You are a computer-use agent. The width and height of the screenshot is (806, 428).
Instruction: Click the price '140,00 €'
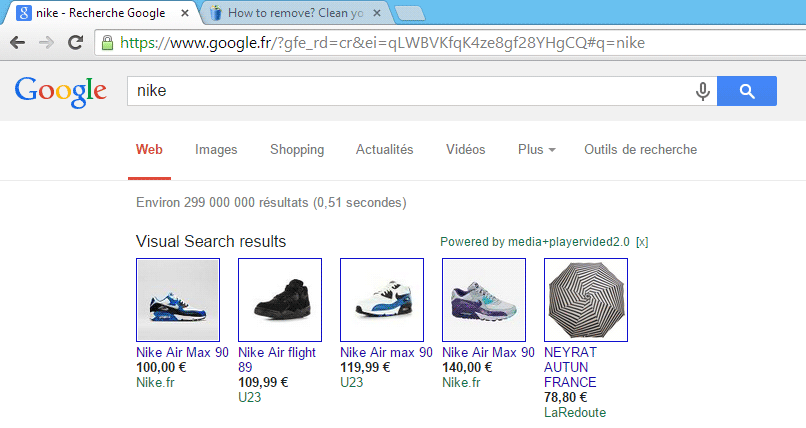[467, 367]
